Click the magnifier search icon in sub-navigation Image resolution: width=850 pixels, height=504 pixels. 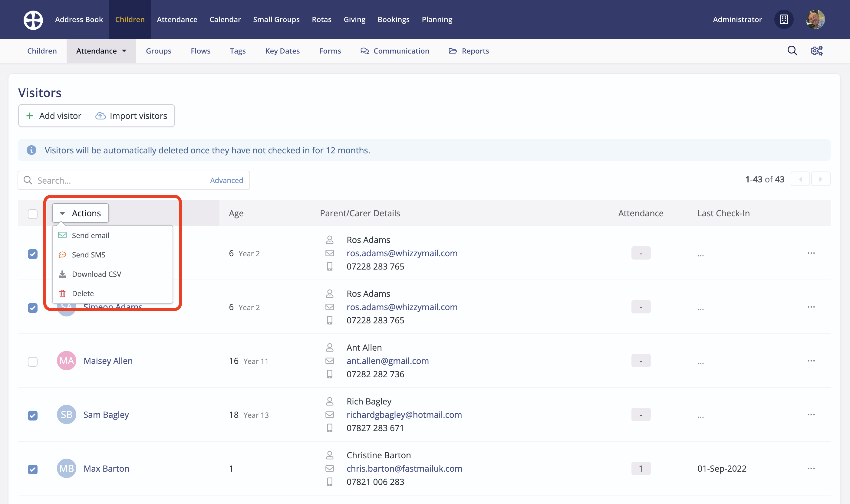[792, 51]
